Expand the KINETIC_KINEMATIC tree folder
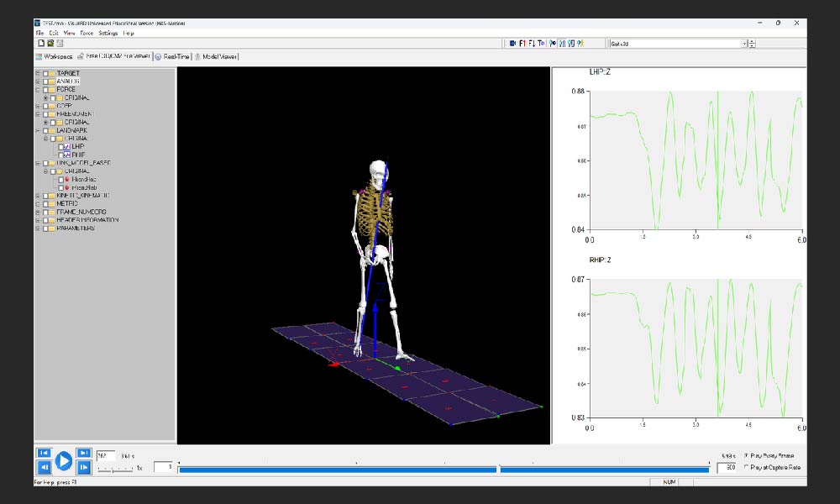 [37, 195]
